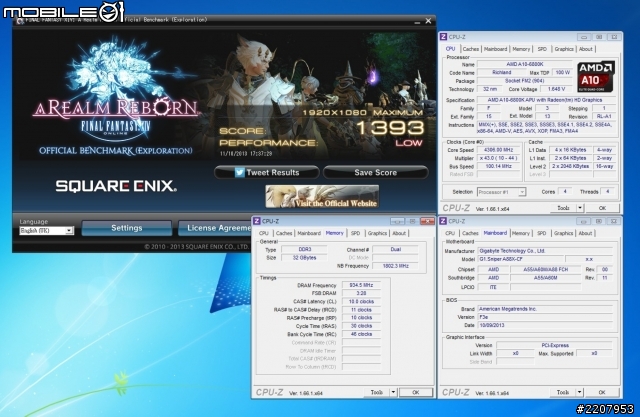Click the Tools button in the Mainboard window
Screen dimensions: 640x417
563,392
